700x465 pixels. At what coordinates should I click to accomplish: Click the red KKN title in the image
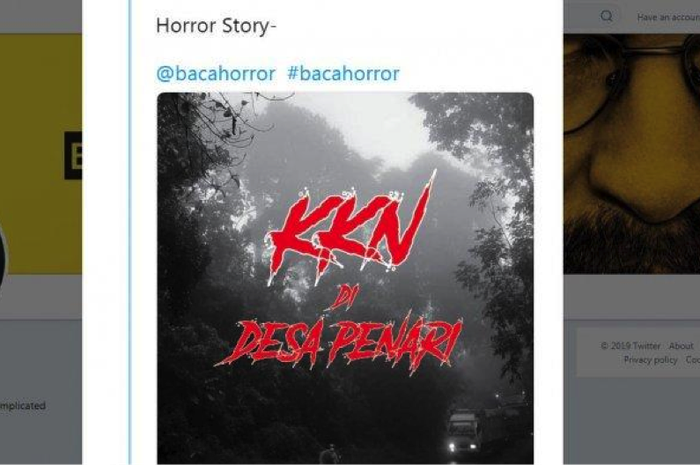tap(350, 230)
